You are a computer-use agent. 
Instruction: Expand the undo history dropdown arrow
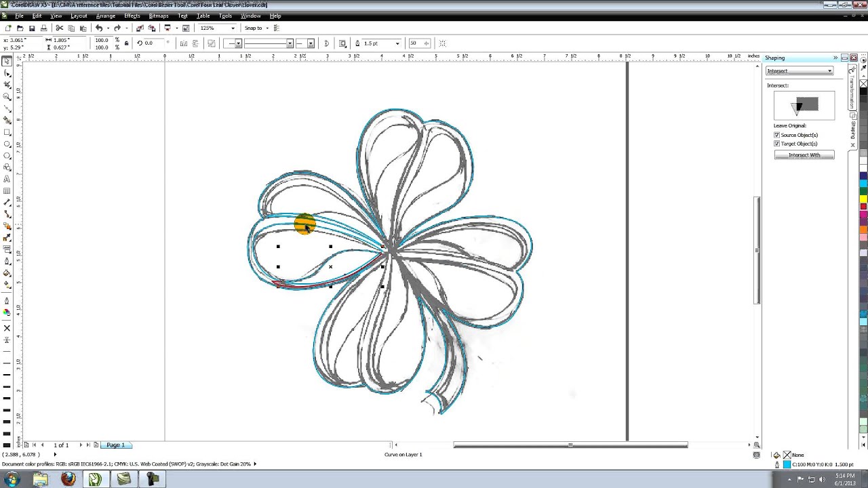tap(108, 28)
